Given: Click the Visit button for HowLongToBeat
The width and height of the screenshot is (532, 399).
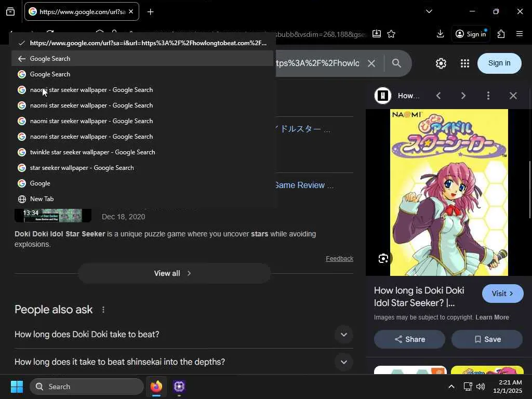Looking at the screenshot, I should point(502,294).
